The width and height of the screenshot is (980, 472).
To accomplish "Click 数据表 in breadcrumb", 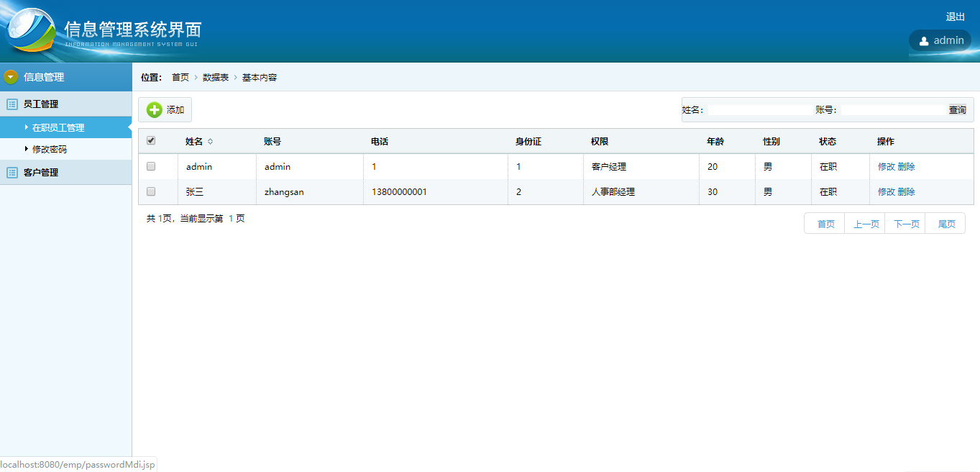I will pos(216,78).
